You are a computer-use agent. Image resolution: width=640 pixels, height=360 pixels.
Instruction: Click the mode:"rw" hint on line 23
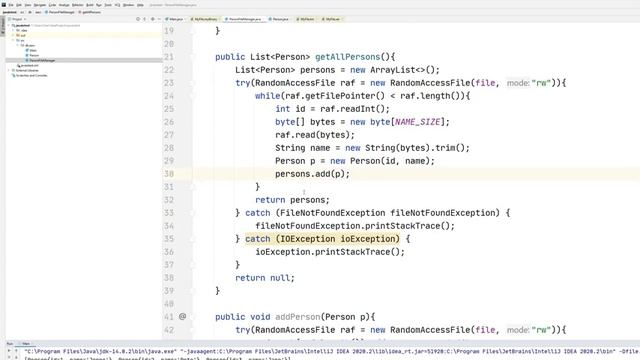529,83
